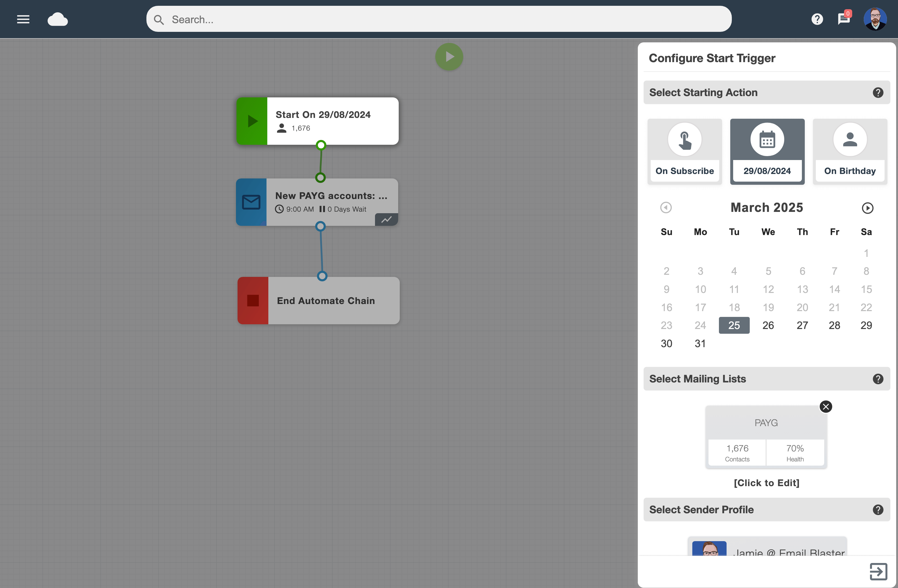Viewport: 898px width, 588px height.
Task: Click the March 2025 month heading
Action: pyautogui.click(x=767, y=207)
